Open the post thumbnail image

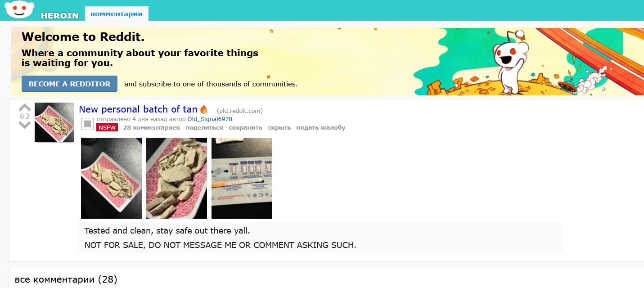pos(54,122)
